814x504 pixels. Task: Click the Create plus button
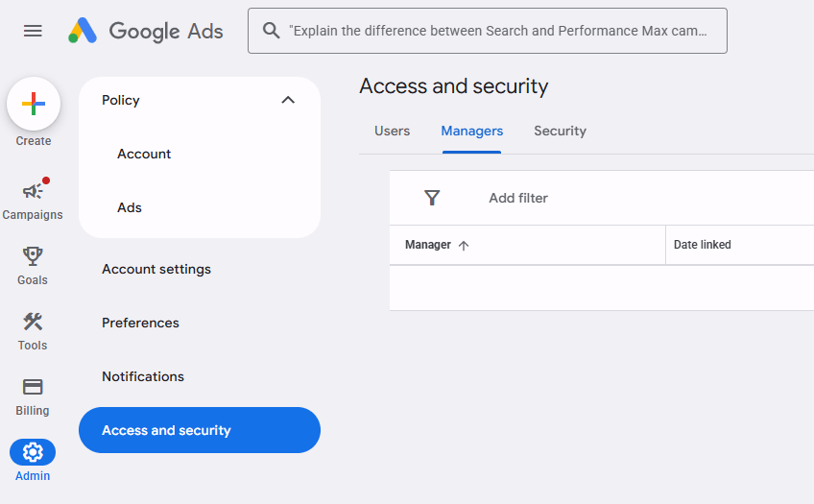pyautogui.click(x=34, y=104)
